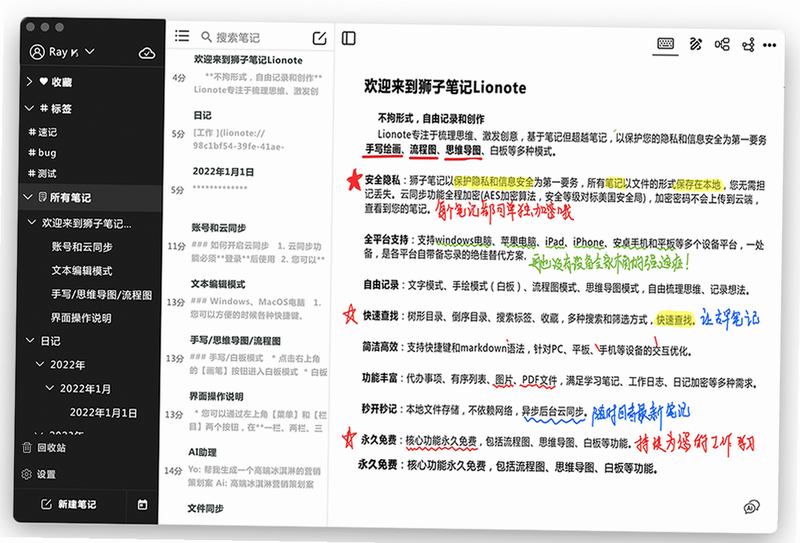Collapse the 2022年1月 tree node
Viewport: 800px width, 543px height.
tap(49, 388)
